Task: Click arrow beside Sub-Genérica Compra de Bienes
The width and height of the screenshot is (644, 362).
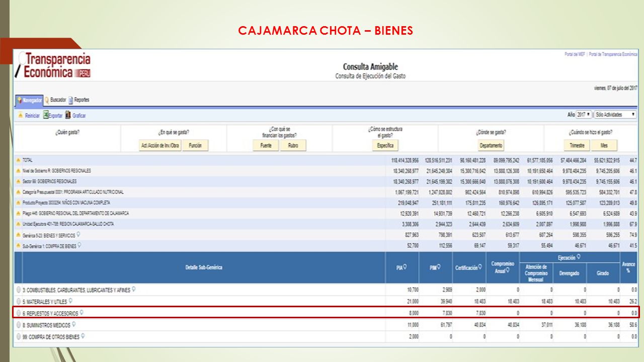Action: point(19,246)
